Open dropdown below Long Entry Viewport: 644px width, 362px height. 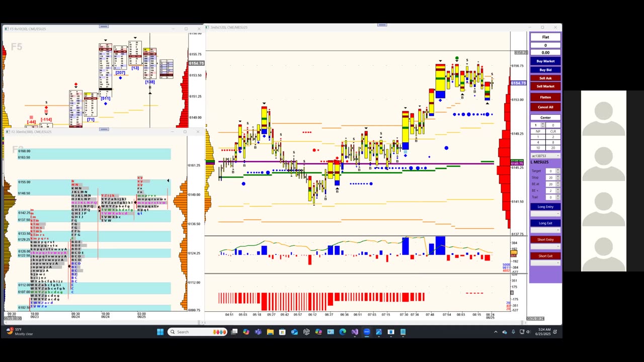545,214
